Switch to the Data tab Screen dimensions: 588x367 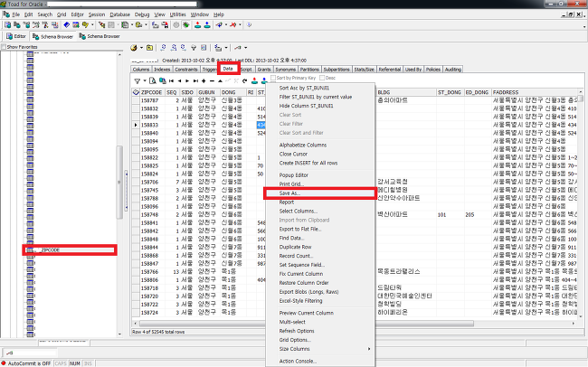(228, 69)
